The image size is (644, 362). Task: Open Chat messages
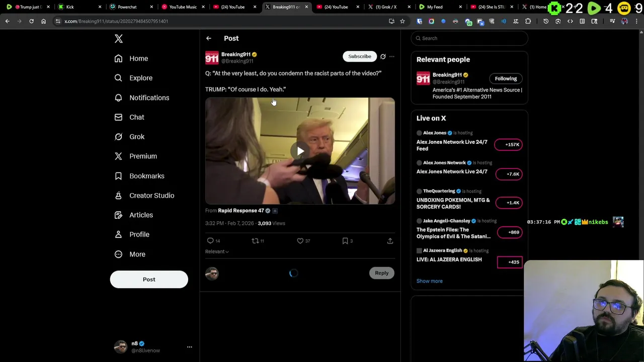129,117
